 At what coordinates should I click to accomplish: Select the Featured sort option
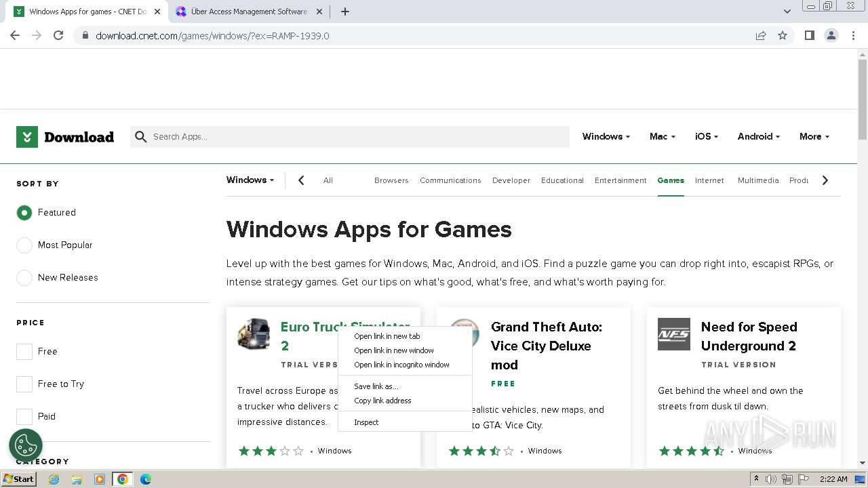24,213
